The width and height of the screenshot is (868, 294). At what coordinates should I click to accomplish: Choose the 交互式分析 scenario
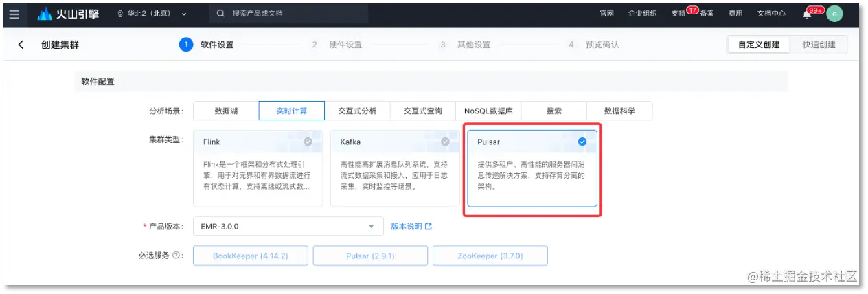(x=357, y=111)
